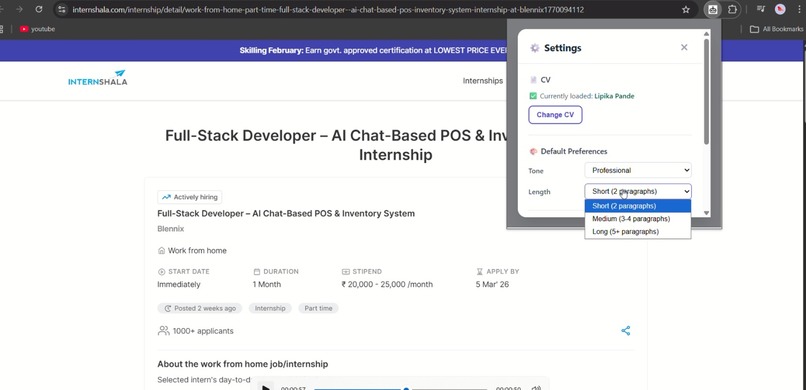806x390 pixels.
Task: Click the stipend amount ₹ 20,000 - 25,000 /month
Action: 388,284
